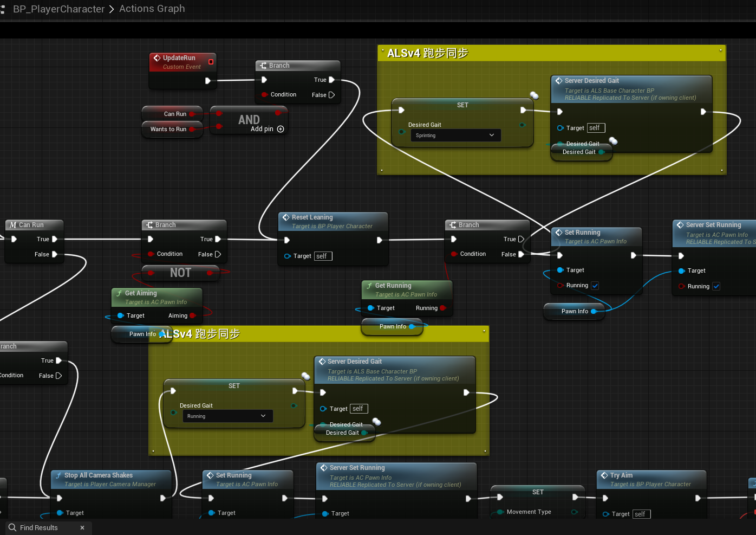The image size is (756, 535).
Task: Open the Desired Gait dropdown showing Sprinting
Action: pyautogui.click(x=455, y=135)
